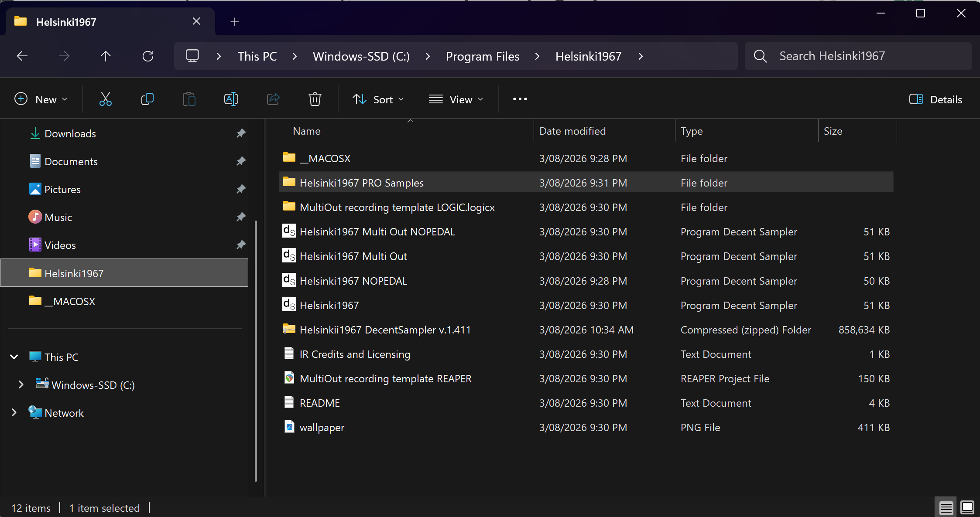Click the Share icon in toolbar
Image resolution: width=980 pixels, height=517 pixels.
(273, 99)
